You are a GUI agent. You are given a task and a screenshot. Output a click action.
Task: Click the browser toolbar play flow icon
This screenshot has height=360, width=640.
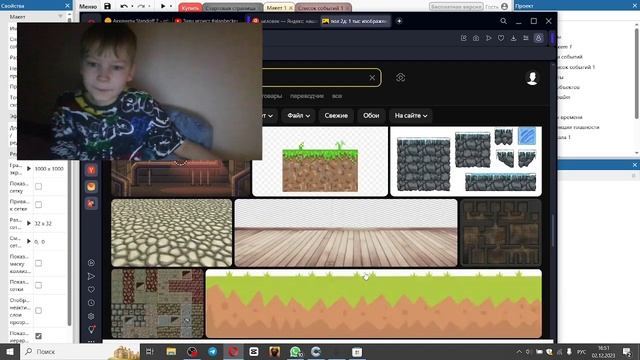click(x=489, y=38)
